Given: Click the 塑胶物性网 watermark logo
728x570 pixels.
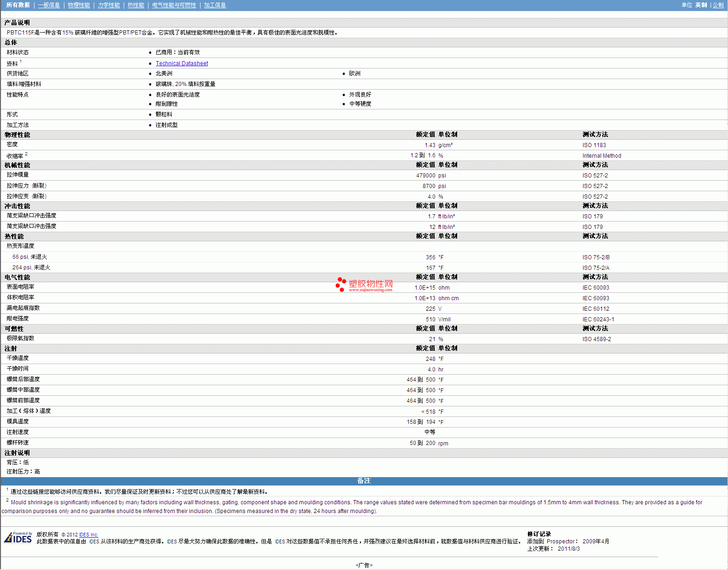Looking at the screenshot, I should (364, 285).
